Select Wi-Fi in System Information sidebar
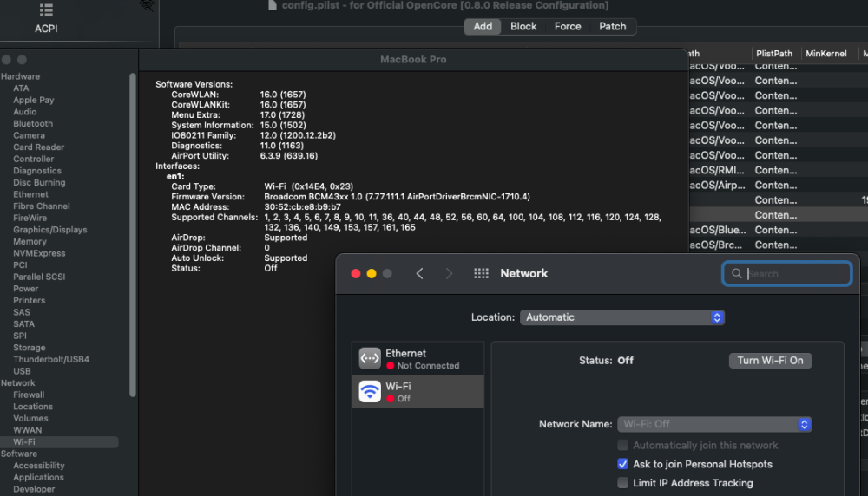The width and height of the screenshot is (868, 496). (x=59, y=442)
